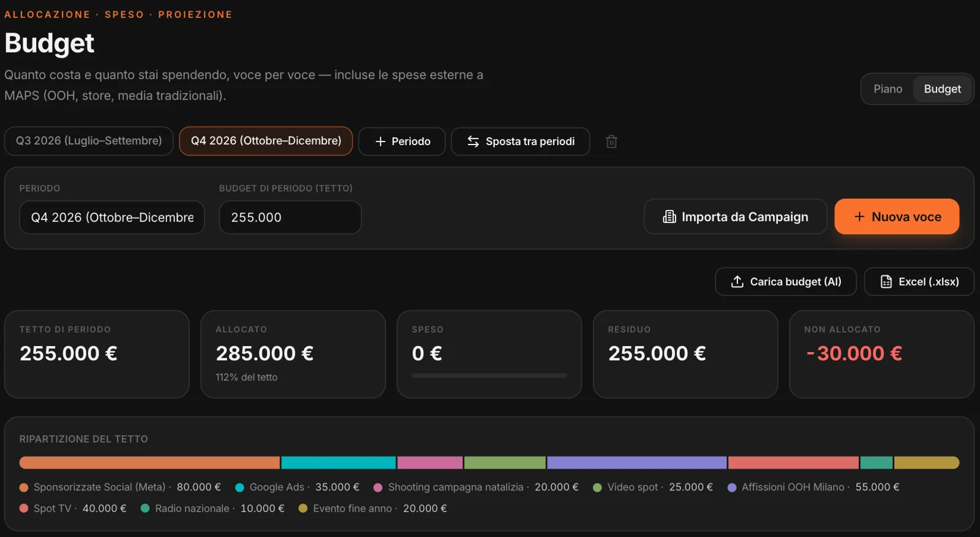Viewport: 980px width, 537px height.
Task: Edit the Budget di periodo value 255.000
Action: [290, 217]
